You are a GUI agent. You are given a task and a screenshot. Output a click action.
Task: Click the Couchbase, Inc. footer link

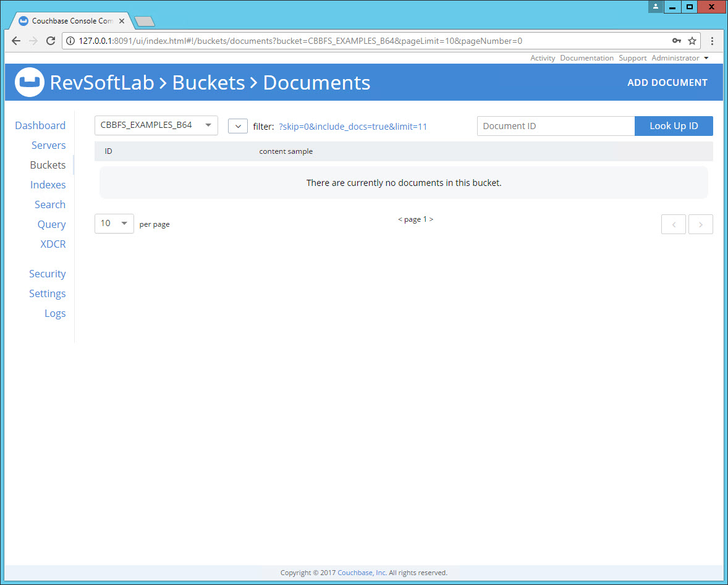coord(362,573)
